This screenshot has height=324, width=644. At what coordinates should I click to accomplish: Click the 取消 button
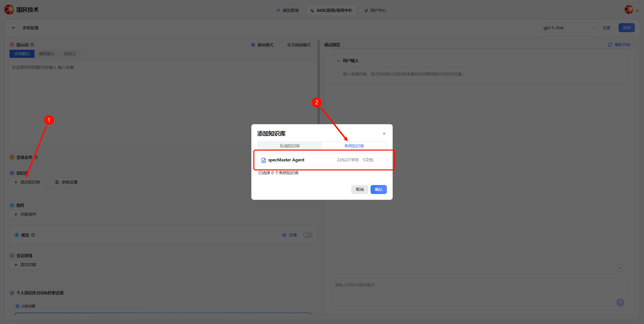coord(359,189)
